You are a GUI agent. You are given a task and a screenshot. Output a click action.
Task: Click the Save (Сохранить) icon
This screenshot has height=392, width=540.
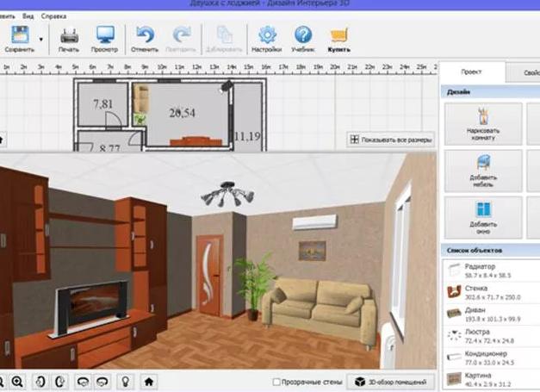(17, 35)
